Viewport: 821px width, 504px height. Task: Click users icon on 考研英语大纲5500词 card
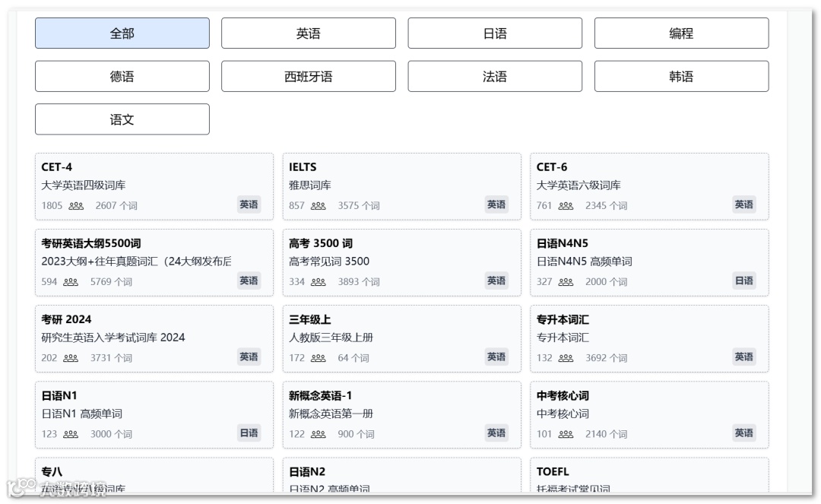click(71, 281)
